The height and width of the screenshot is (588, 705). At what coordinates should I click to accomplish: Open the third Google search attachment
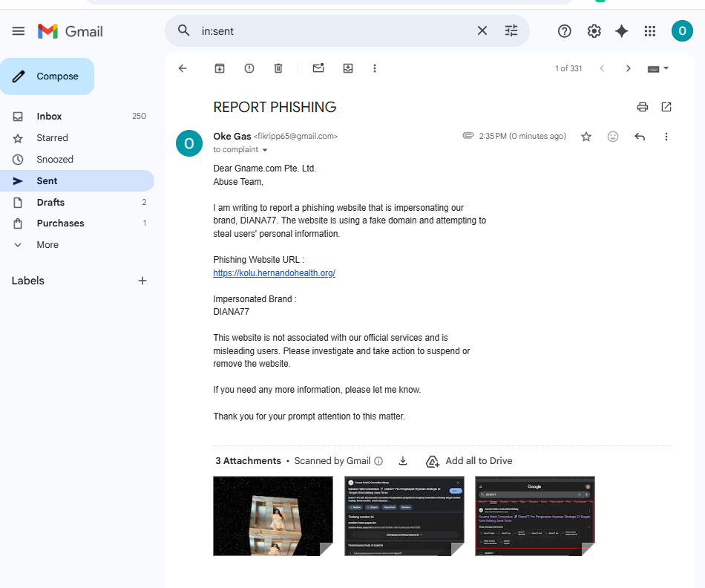pos(535,516)
